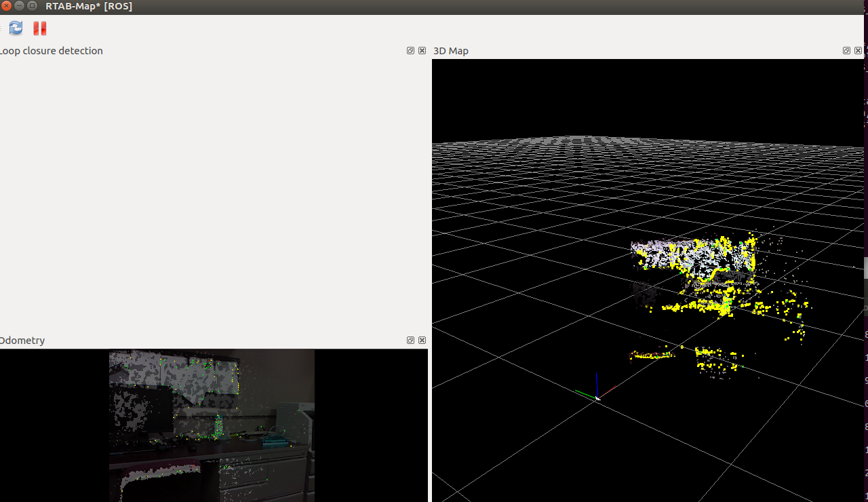Select the Odometry panel title
The width and height of the screenshot is (868, 502).
click(22, 340)
